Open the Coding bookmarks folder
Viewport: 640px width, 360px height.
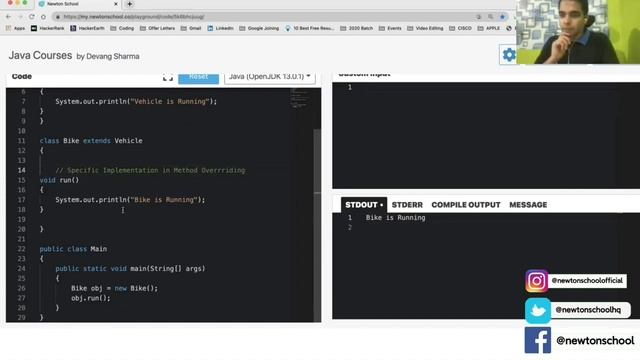pyautogui.click(x=122, y=28)
